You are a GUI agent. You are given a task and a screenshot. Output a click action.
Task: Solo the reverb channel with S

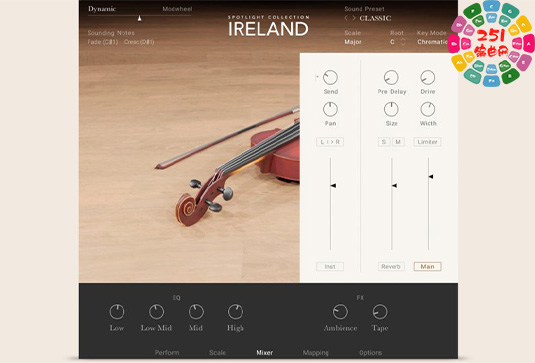click(x=384, y=142)
